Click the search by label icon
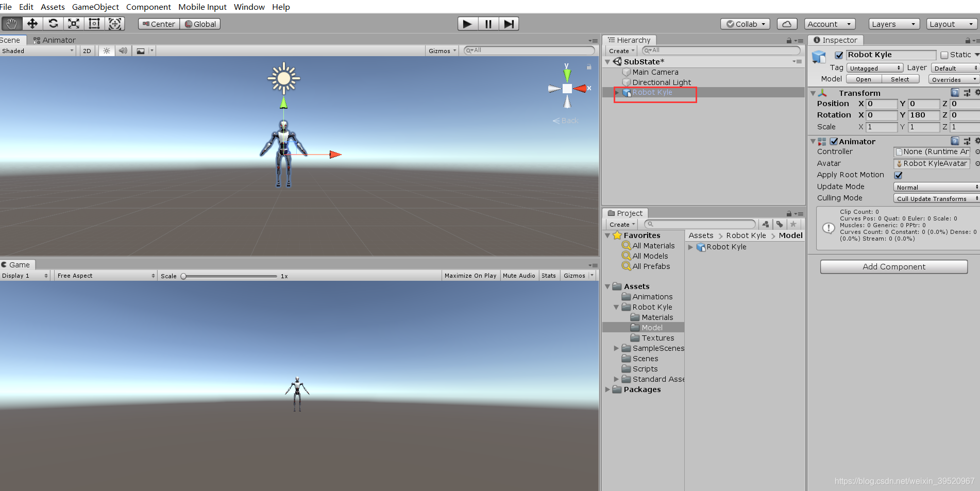 [780, 224]
